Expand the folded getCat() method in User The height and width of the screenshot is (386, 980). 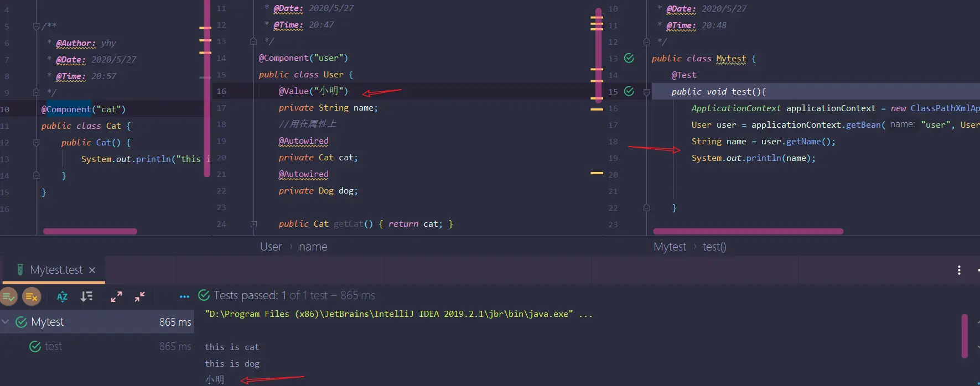(x=253, y=224)
